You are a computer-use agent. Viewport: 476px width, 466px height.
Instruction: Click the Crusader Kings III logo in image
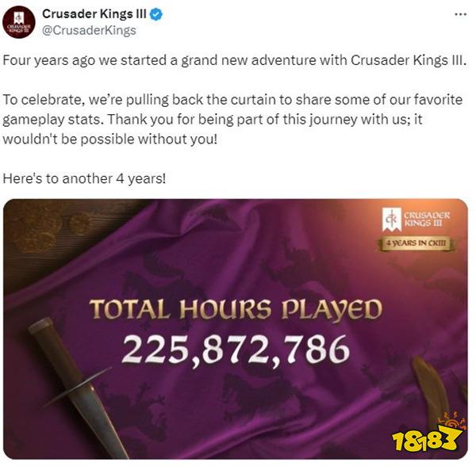[416, 220]
